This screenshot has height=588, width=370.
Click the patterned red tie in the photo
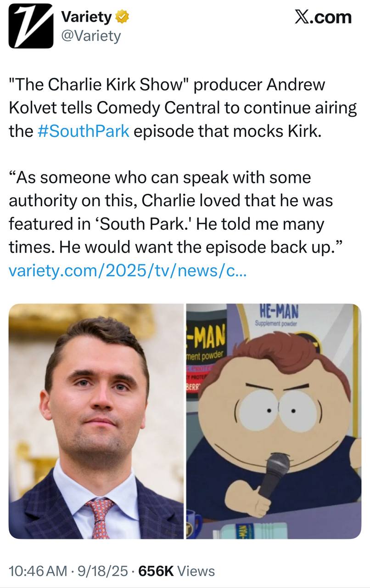coord(100,518)
